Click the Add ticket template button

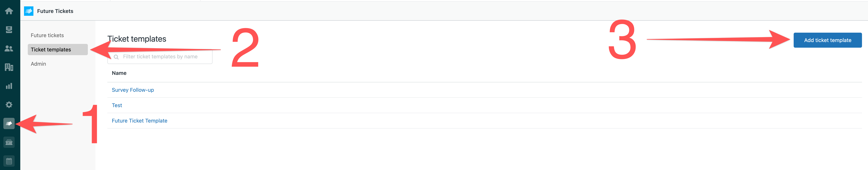(828, 40)
